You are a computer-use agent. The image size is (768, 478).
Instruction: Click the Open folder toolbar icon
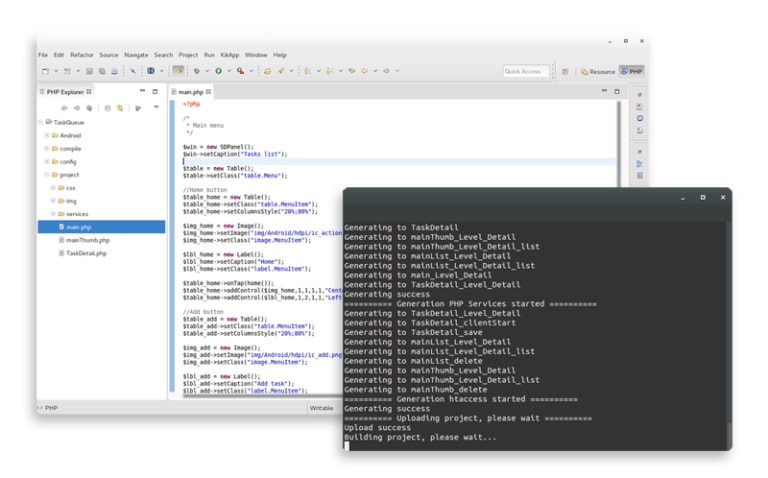pos(267,71)
